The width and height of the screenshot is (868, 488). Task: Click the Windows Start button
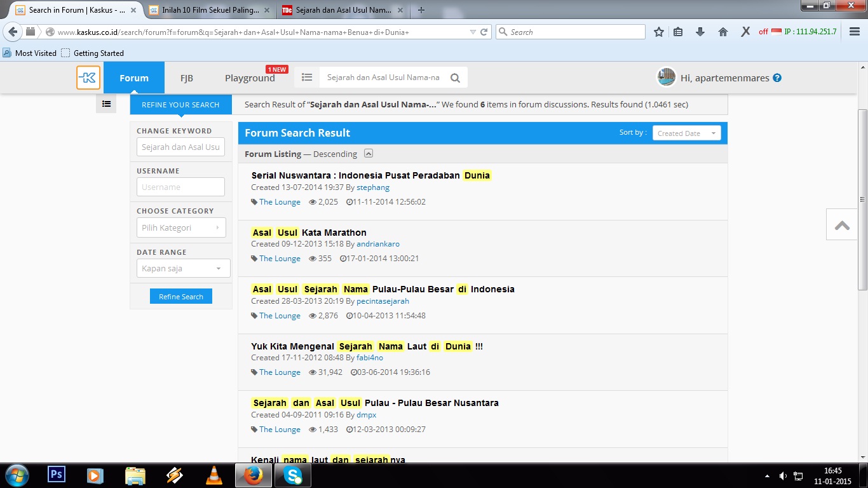pyautogui.click(x=17, y=475)
